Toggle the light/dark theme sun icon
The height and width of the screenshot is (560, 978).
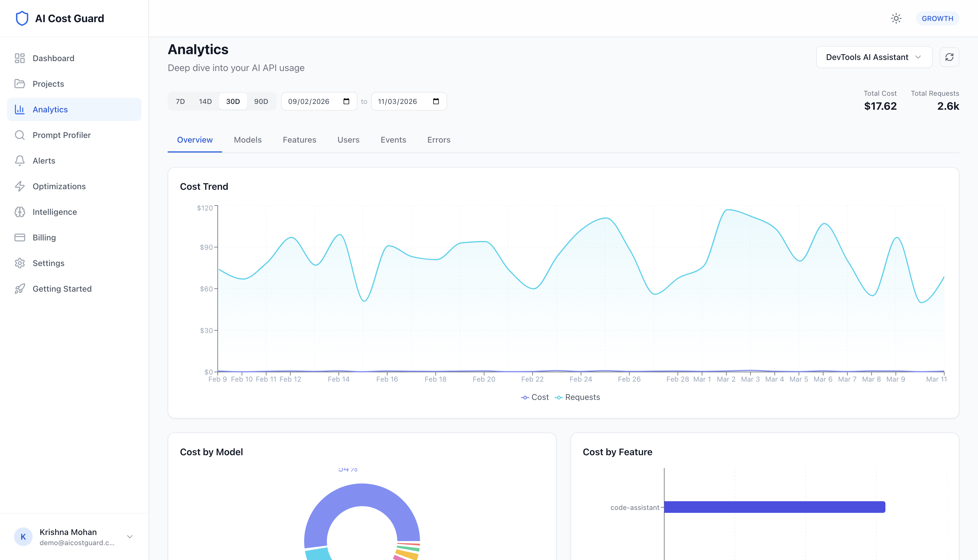coord(896,18)
